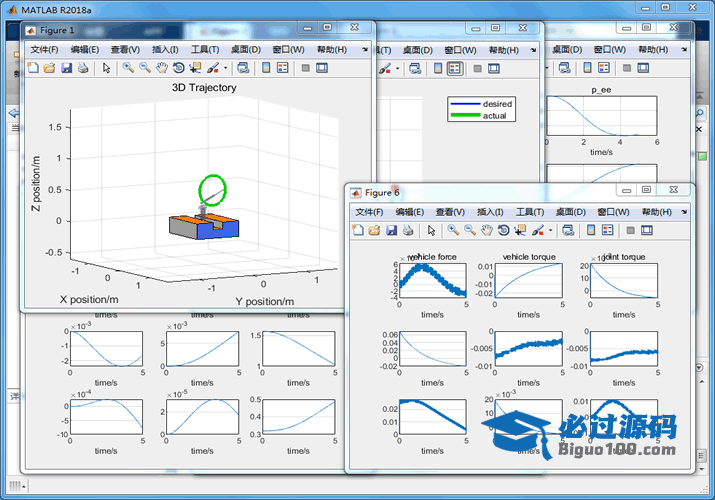Select Data Cursor tool in Figure 1
Viewport: 715px width, 500px height.
(x=195, y=68)
